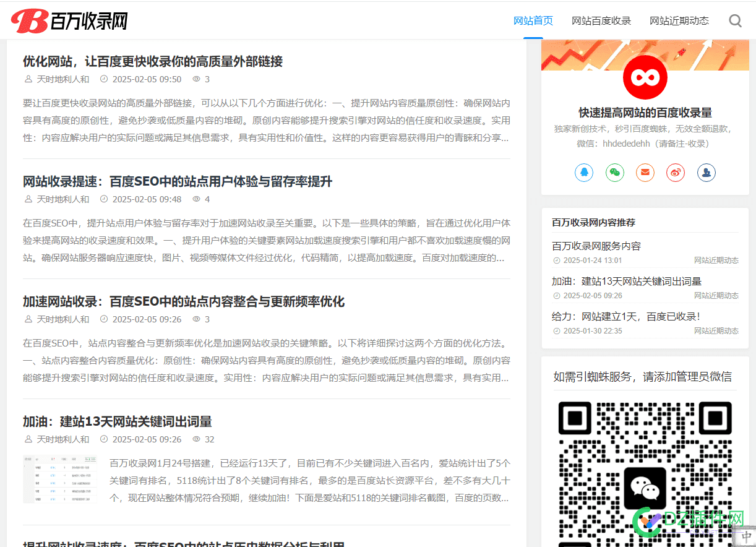756x547 pixels.
Task: Open sidebar link 给力：网站建立1天，百度已收录!
Action: (x=626, y=316)
